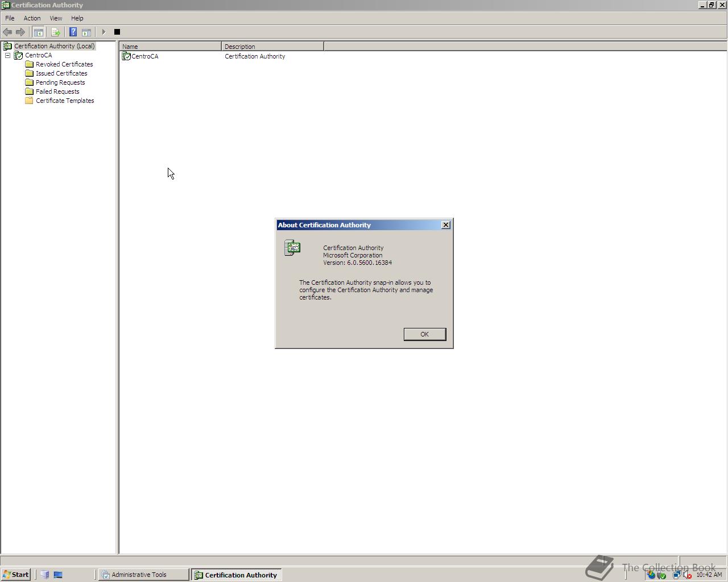Viewport: 728px width, 582px height.
Task: Select Issued Certificates label in tree
Action: (x=61, y=73)
